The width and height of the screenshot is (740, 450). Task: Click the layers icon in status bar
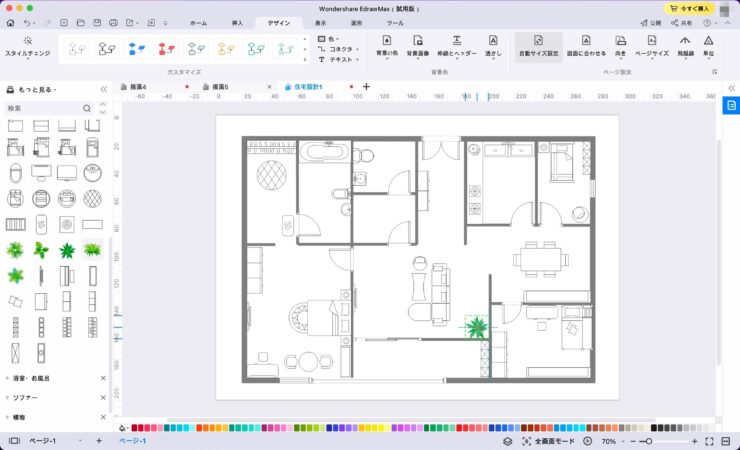[x=507, y=441]
